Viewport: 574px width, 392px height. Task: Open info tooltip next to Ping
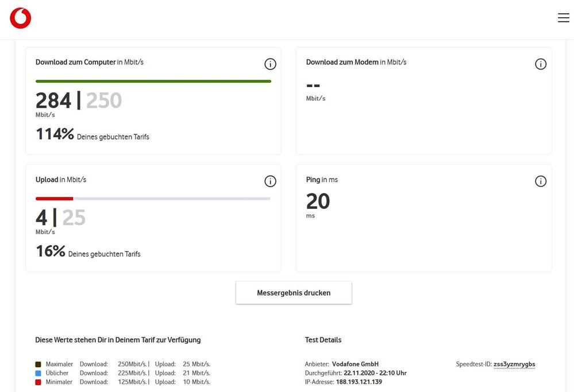point(541,181)
